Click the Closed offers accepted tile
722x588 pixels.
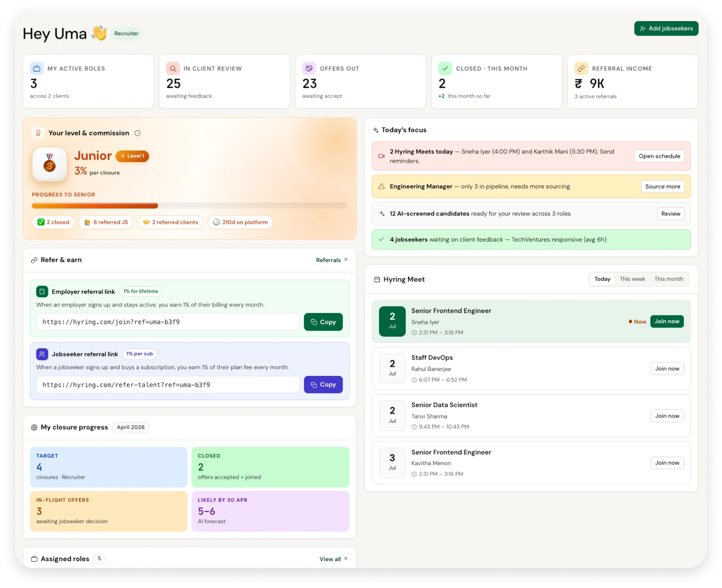(x=271, y=468)
